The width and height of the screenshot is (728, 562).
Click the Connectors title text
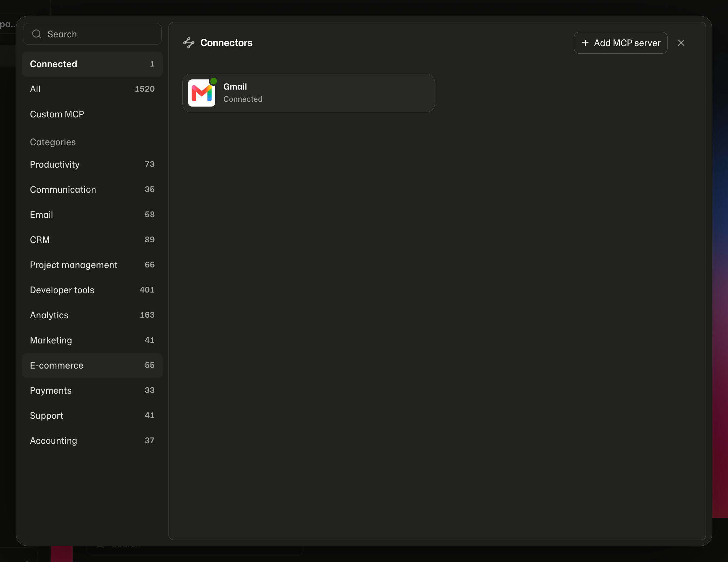pos(226,43)
